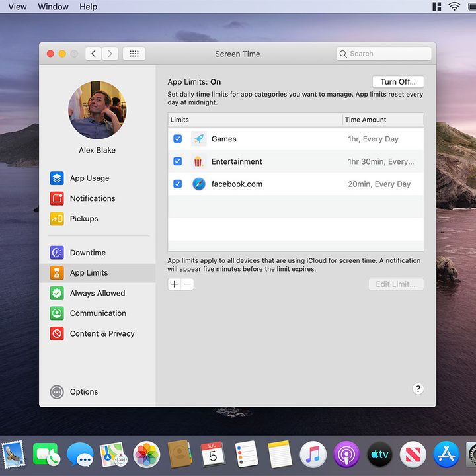Go forward with the right chevron
Screen dimensions: 476x476
[x=110, y=54]
